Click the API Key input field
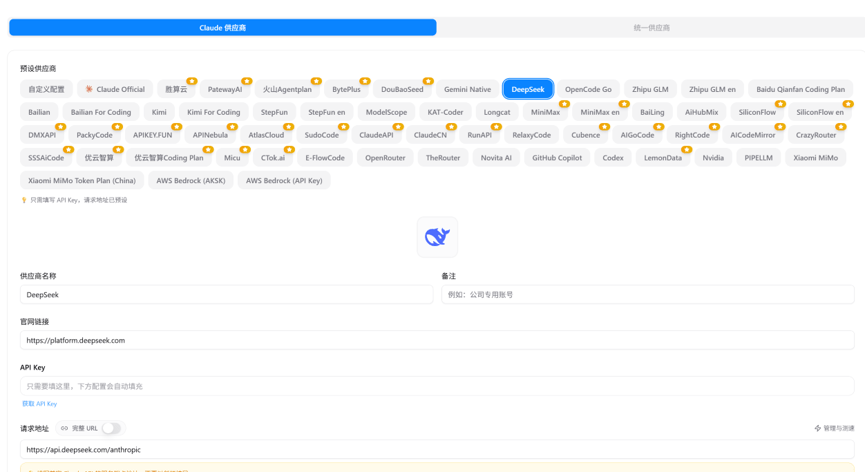 [x=437, y=386]
